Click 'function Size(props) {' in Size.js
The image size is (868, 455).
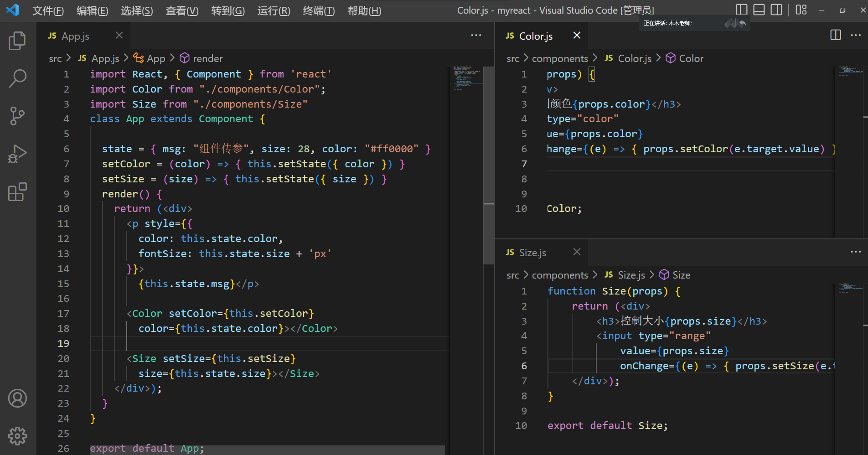(x=614, y=291)
